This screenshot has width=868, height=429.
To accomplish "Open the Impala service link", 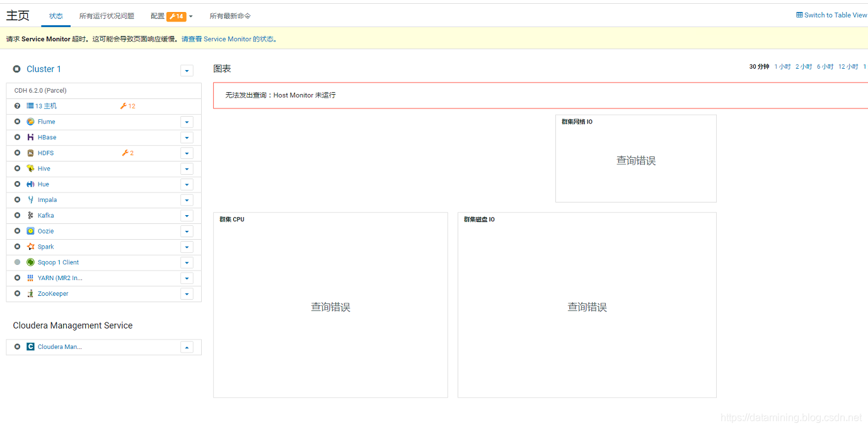I will pos(47,200).
